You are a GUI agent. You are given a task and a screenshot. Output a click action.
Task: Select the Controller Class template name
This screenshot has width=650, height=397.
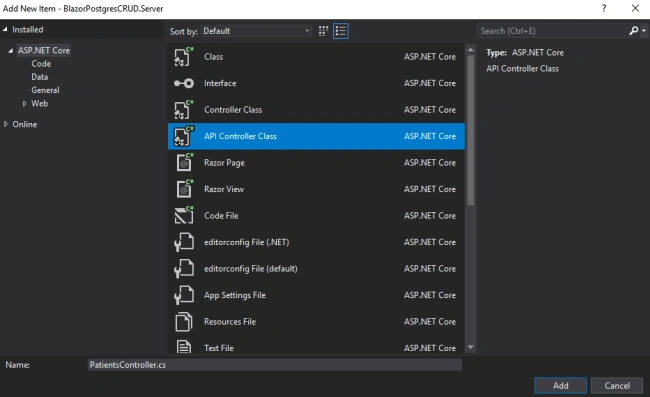(x=233, y=110)
